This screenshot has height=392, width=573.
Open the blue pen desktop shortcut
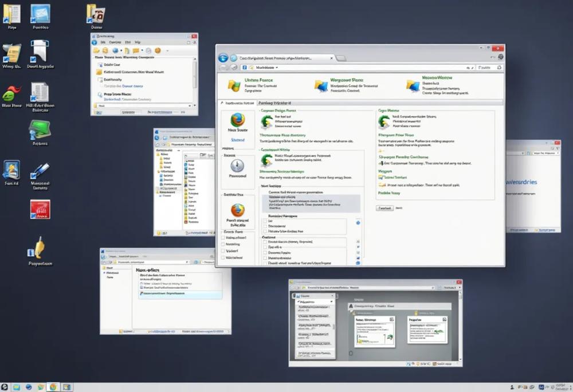[40, 171]
